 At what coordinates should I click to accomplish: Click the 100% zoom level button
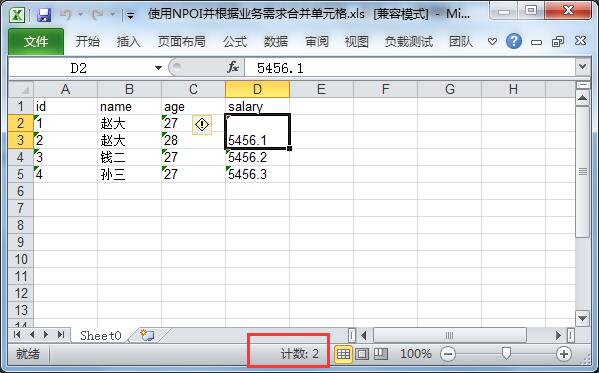[416, 354]
